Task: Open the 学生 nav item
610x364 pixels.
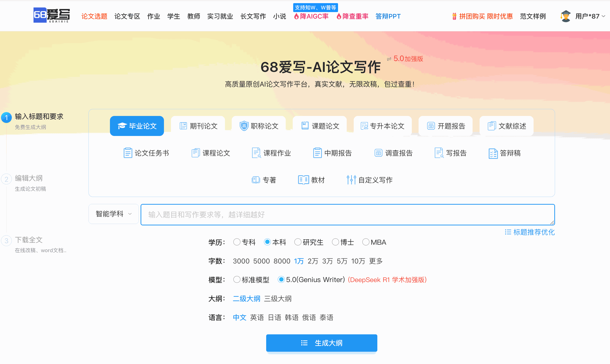Action: (174, 16)
